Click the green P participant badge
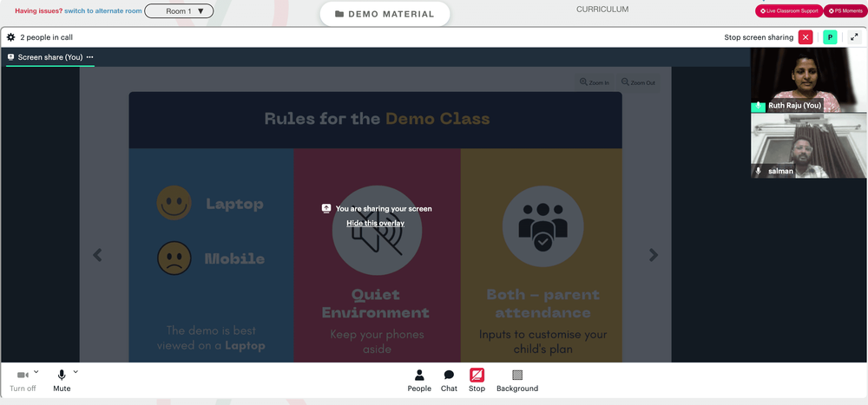Image resolution: width=868 pixels, height=405 pixels. tap(830, 37)
